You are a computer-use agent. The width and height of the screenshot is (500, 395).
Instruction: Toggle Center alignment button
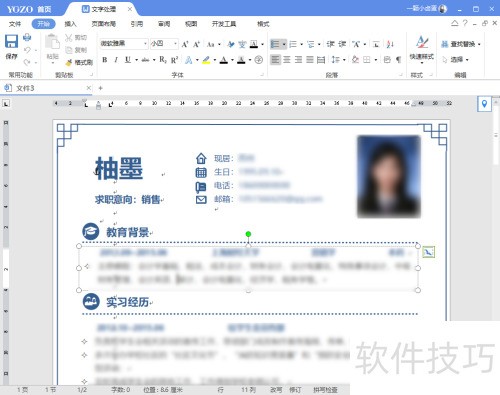tap(287, 60)
